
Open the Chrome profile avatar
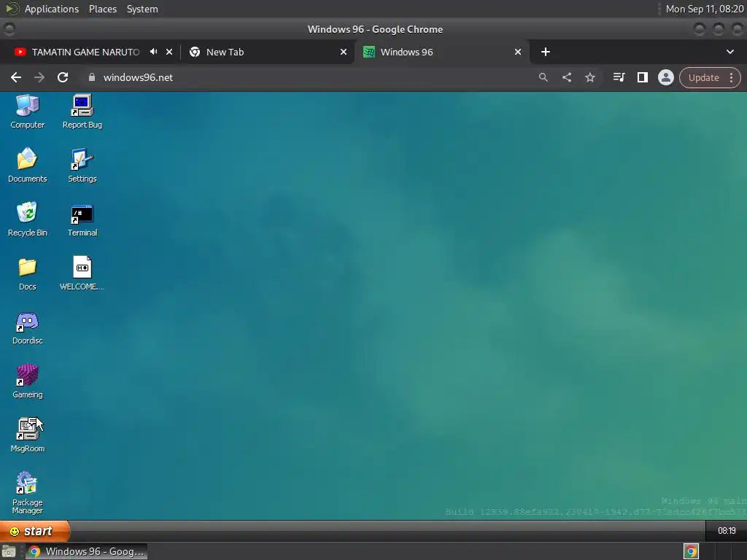pyautogui.click(x=665, y=77)
